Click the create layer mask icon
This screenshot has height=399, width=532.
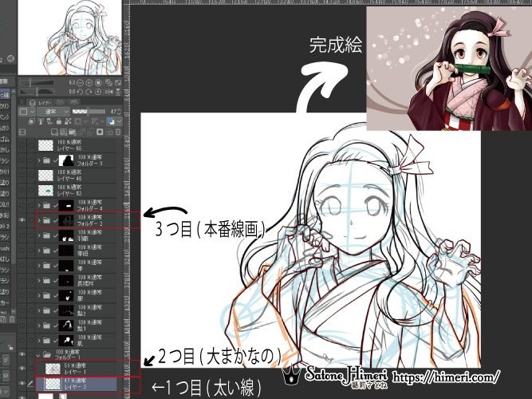(100, 132)
